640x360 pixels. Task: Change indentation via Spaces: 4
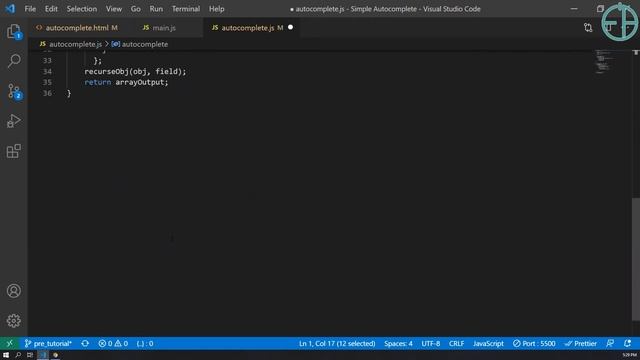[x=398, y=343]
